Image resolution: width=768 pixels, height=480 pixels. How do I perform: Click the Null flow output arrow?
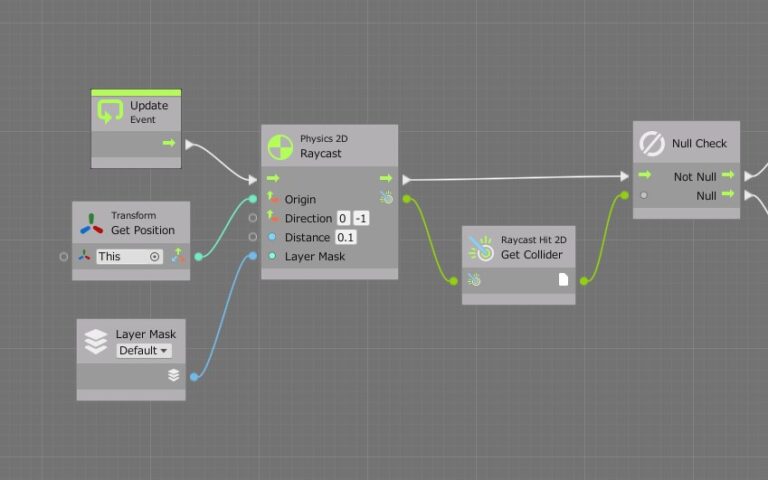tap(727, 196)
